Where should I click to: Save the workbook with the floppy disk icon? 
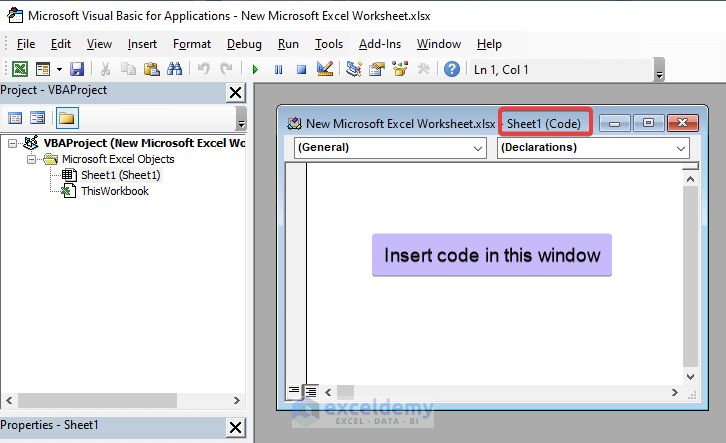[77, 69]
